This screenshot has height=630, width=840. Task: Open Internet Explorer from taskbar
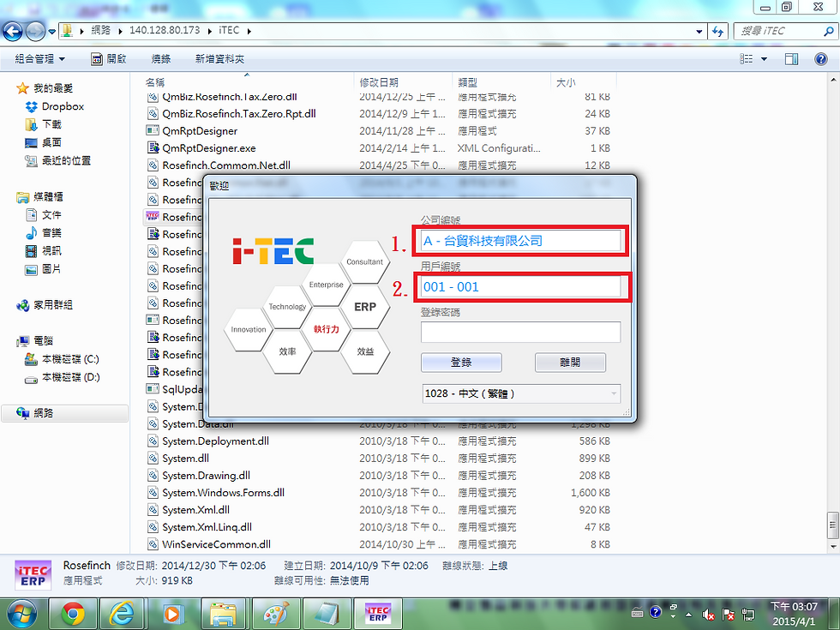coord(123,614)
